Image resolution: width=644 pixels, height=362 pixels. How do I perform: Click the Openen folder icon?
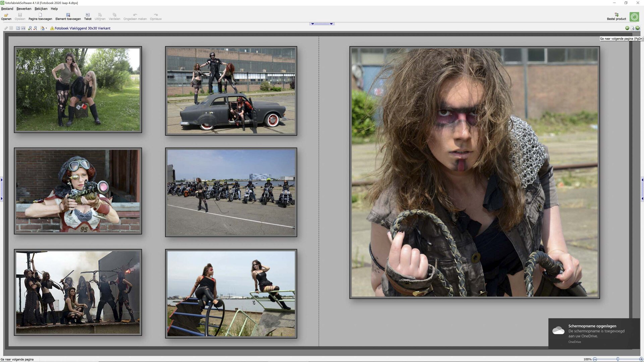pos(6,15)
